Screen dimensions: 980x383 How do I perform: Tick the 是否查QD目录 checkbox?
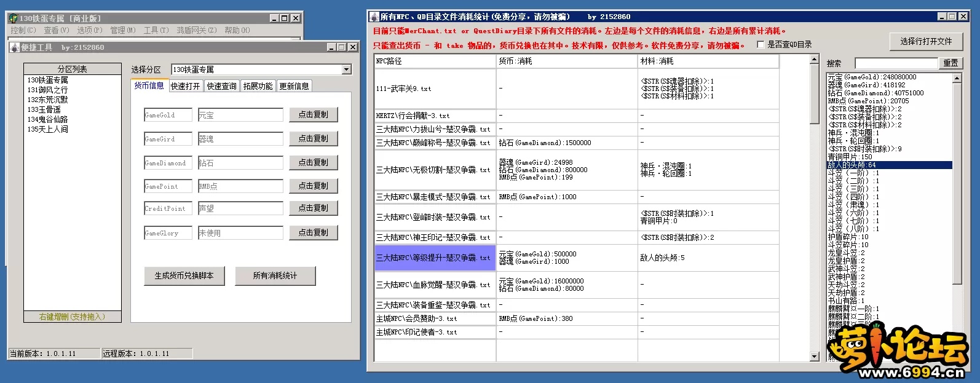click(761, 44)
